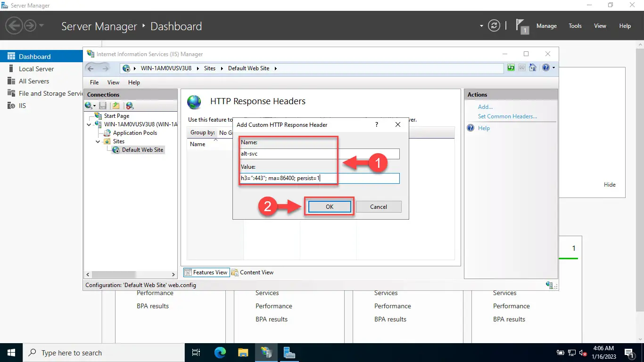Screen dimensions: 644x362
Task: Expand the breadcrumb arrow after Sites
Action: [222, 68]
